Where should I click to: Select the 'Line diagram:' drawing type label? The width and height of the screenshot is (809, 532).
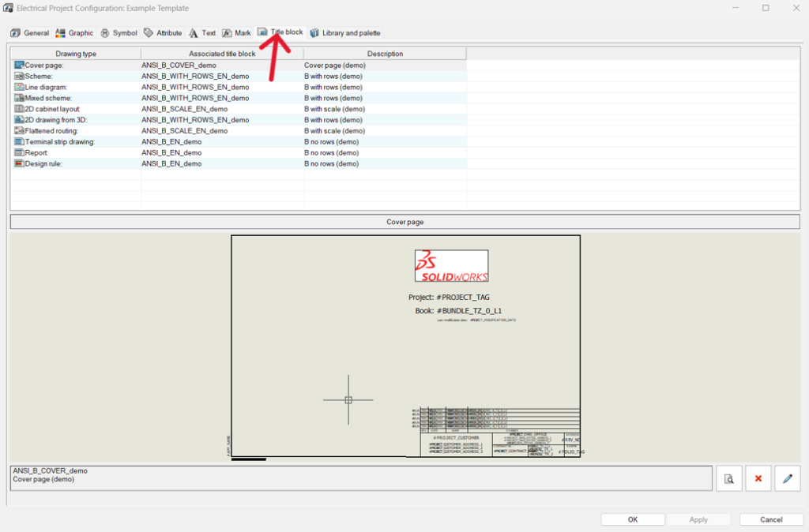46,87
